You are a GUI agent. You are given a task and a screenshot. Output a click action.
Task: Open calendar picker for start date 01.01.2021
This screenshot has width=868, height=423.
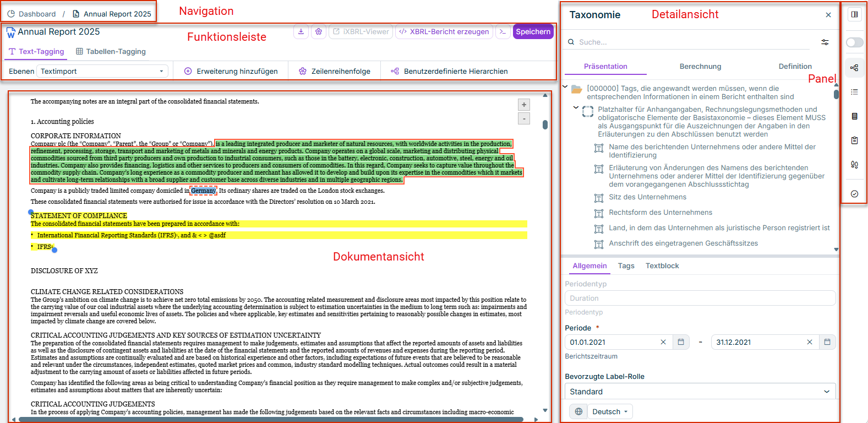681,342
